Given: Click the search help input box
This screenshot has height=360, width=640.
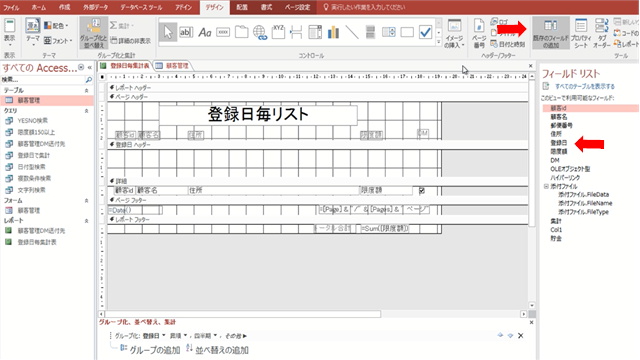Looking at the screenshot, I should pyautogui.click(x=367, y=7).
